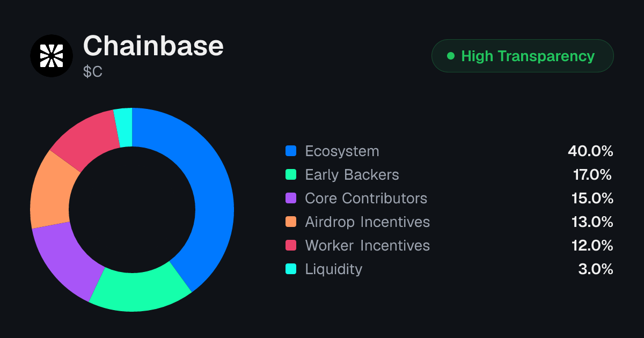
Task: Click the blue Ecosystem legend swatch
Action: [291, 151]
